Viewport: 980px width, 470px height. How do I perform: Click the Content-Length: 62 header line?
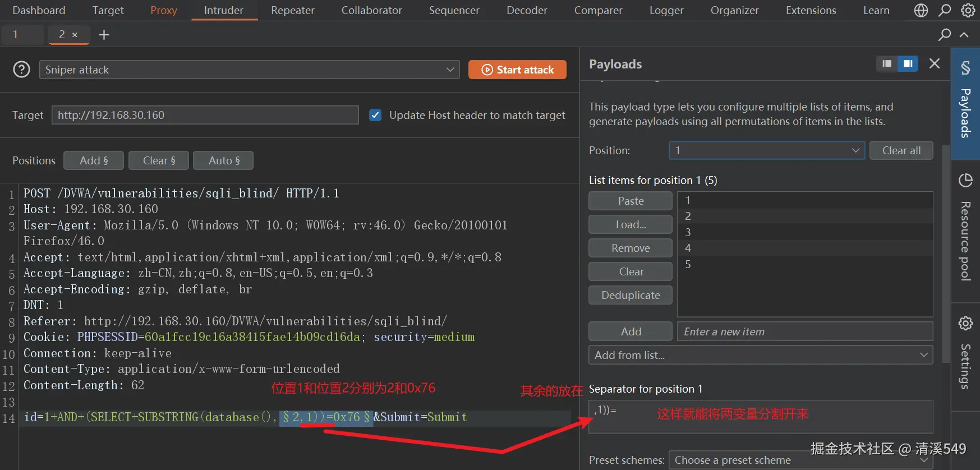pyautogui.click(x=84, y=385)
